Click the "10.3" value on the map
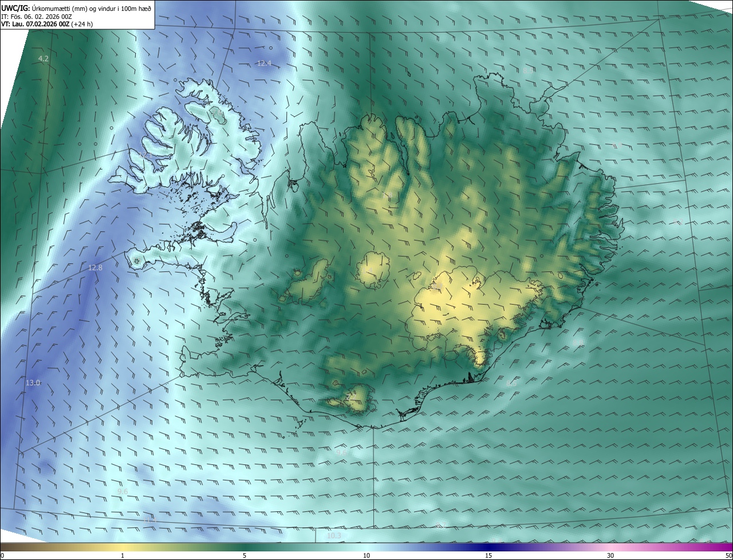Viewport: 733px width, 560px height. pyautogui.click(x=334, y=536)
